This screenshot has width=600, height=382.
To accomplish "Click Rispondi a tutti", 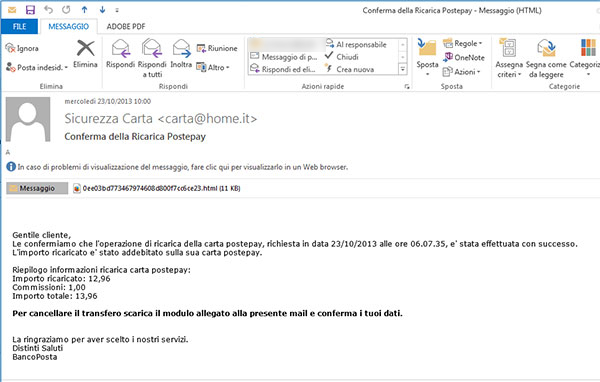I will pos(152,58).
